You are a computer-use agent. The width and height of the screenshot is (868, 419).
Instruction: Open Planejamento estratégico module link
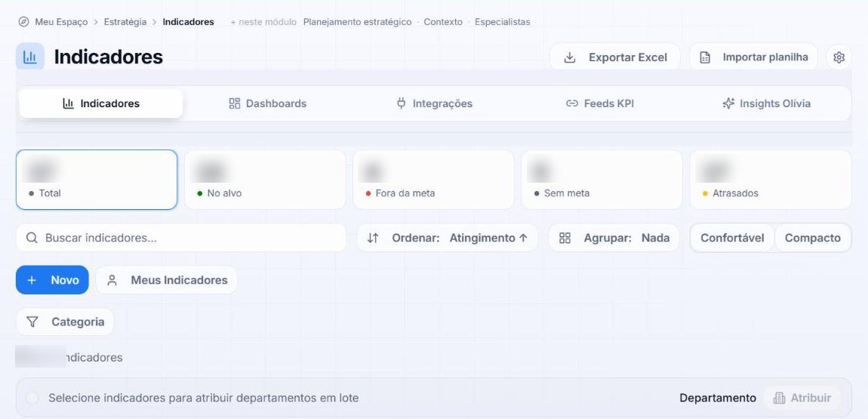click(x=358, y=22)
